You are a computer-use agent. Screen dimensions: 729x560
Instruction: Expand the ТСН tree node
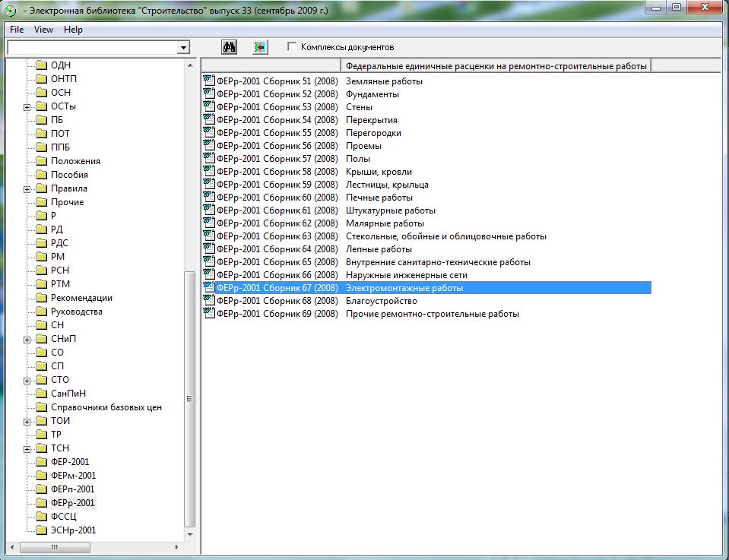(27, 449)
